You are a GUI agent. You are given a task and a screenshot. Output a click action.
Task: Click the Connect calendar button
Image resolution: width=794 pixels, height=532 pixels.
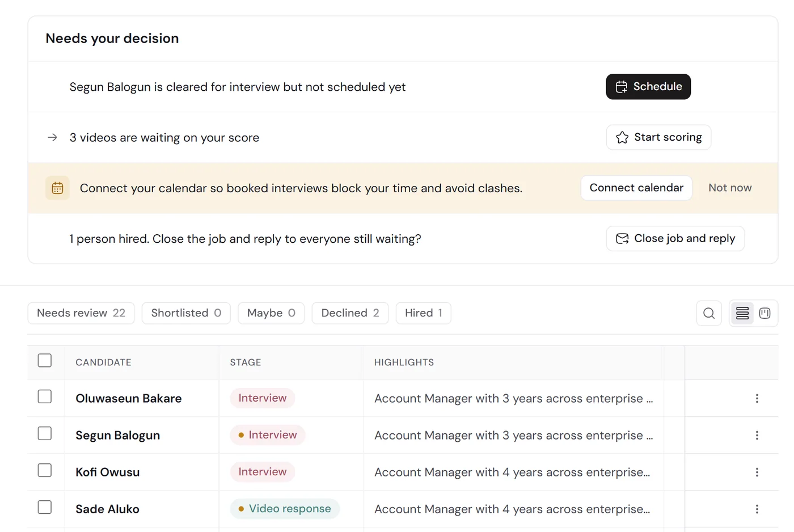pos(636,188)
